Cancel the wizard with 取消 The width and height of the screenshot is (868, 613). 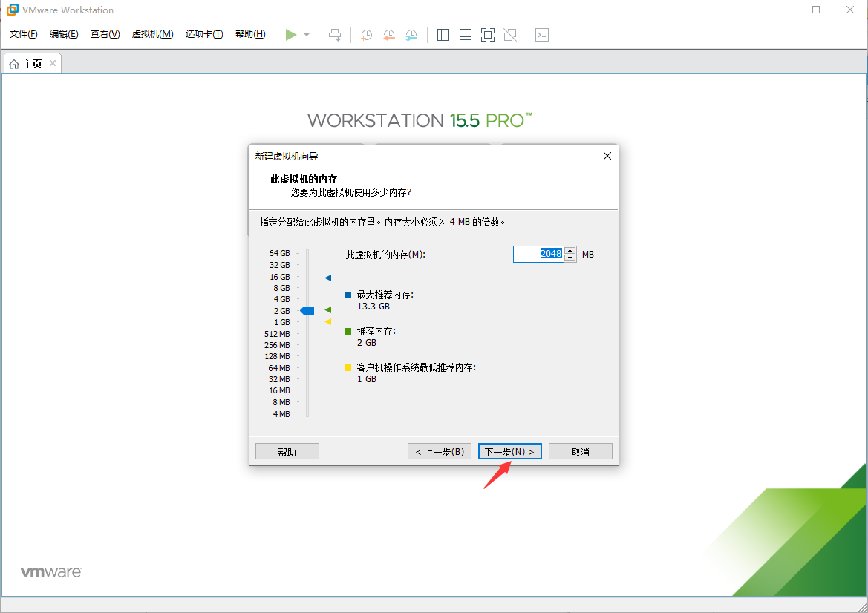[x=580, y=451]
